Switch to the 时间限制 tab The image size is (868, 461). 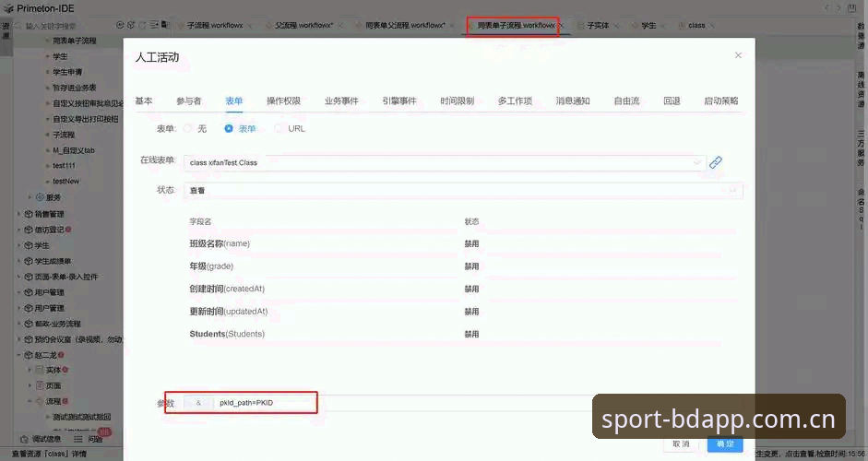[458, 100]
